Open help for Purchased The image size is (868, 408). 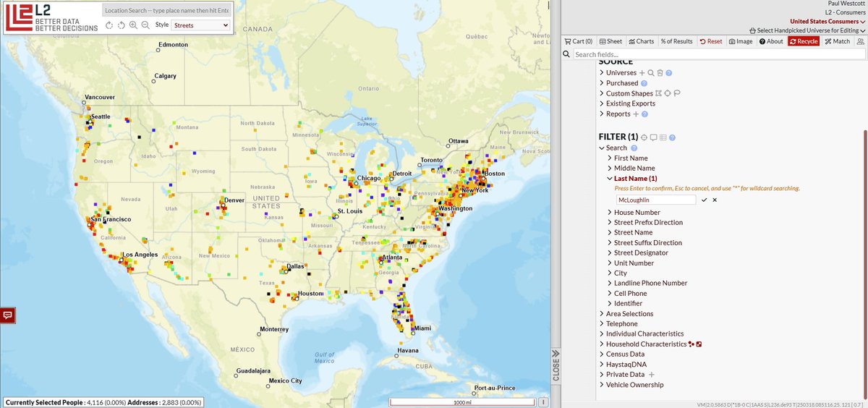pyautogui.click(x=644, y=83)
